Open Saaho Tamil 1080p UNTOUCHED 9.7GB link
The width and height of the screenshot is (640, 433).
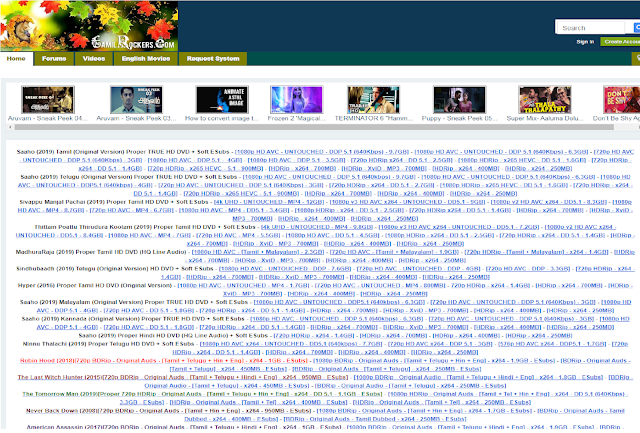(322, 152)
